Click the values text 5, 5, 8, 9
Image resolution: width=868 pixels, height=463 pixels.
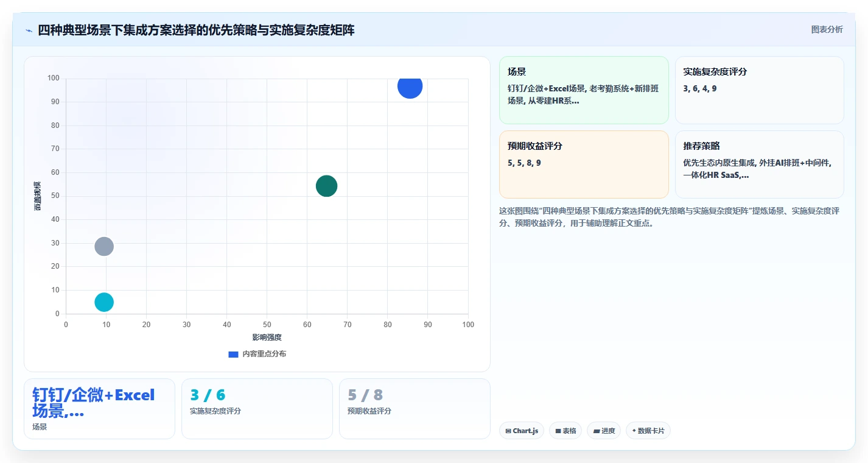[x=524, y=163]
